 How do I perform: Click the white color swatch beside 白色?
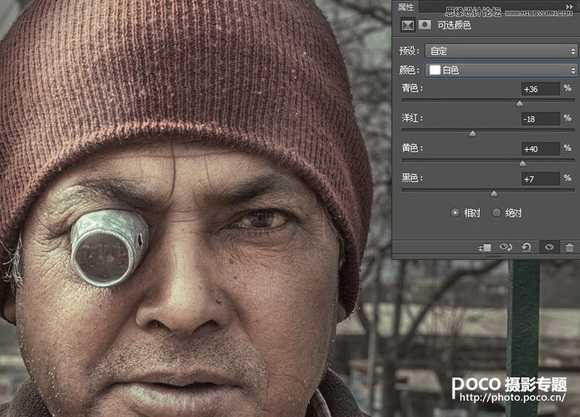coord(435,70)
